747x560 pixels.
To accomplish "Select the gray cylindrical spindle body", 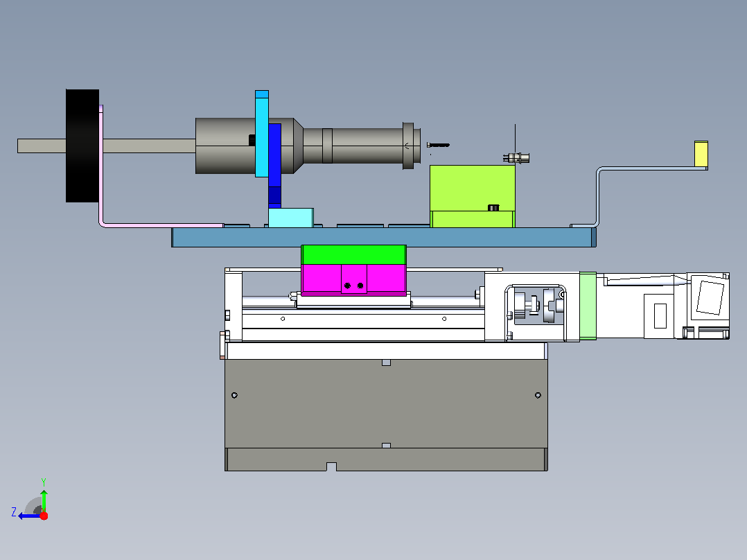I will 308,146.
